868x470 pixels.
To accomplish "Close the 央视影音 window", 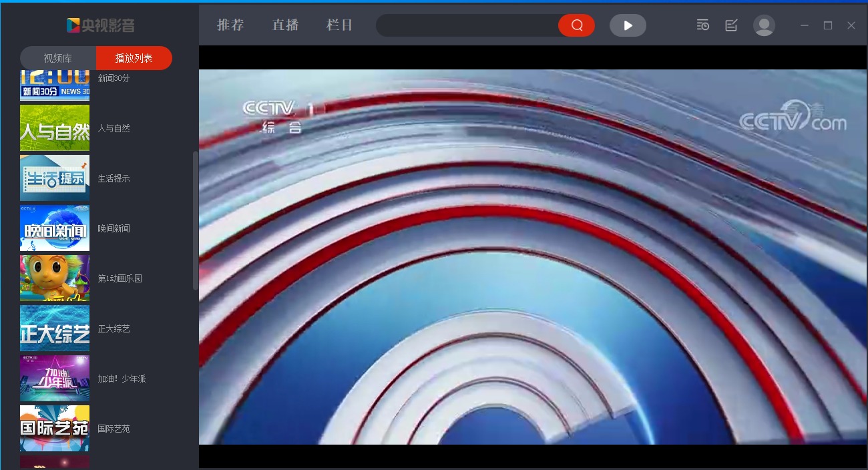I will [x=851, y=25].
